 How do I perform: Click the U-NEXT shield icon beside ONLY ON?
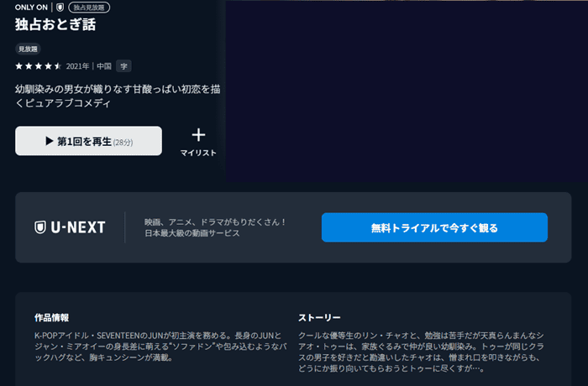point(60,7)
